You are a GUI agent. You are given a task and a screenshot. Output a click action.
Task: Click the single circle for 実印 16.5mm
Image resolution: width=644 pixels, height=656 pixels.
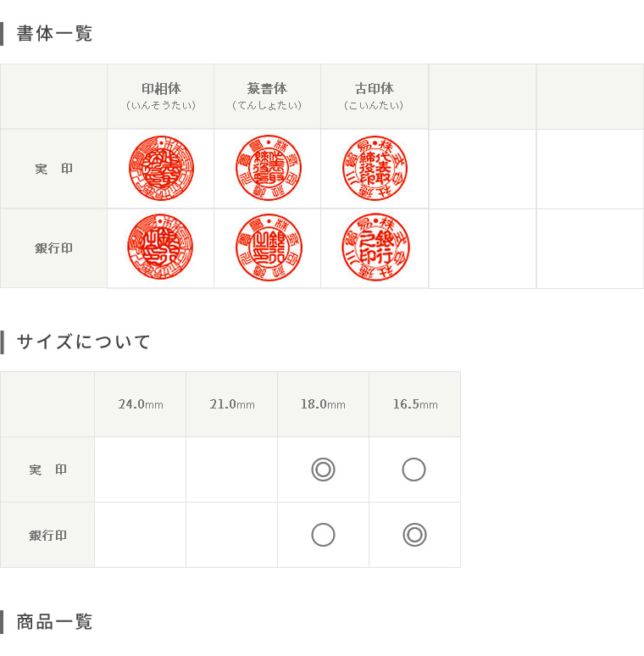414,470
